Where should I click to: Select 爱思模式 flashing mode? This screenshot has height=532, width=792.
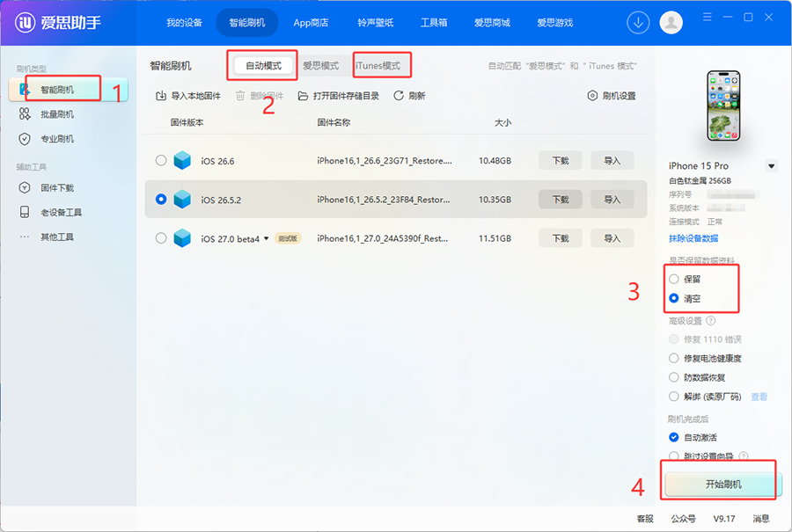click(x=320, y=66)
